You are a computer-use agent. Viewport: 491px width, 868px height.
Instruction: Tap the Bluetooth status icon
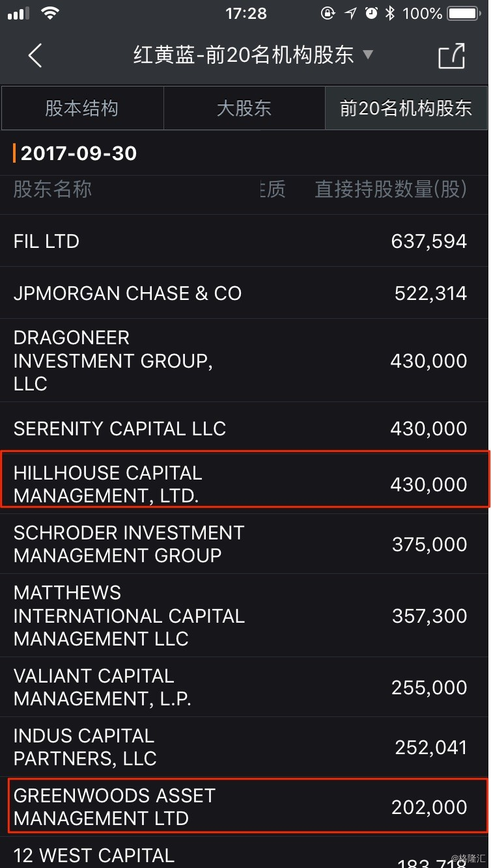click(389, 14)
